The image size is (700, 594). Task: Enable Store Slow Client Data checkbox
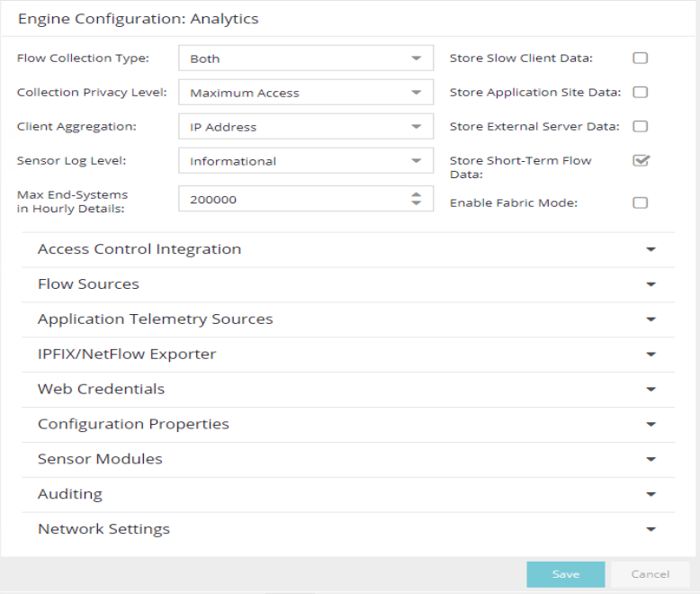[640, 58]
